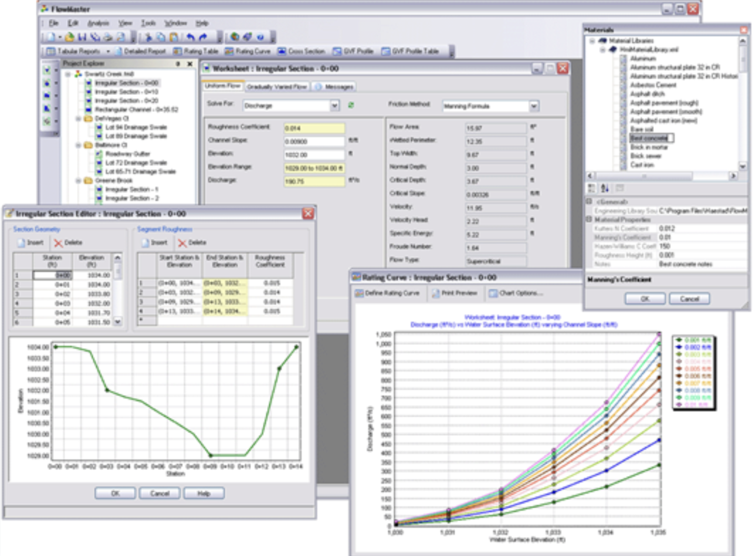Screen dimensions: 756x556
Task: Click the green recalculate icon beside Solve For
Action: coord(351,105)
